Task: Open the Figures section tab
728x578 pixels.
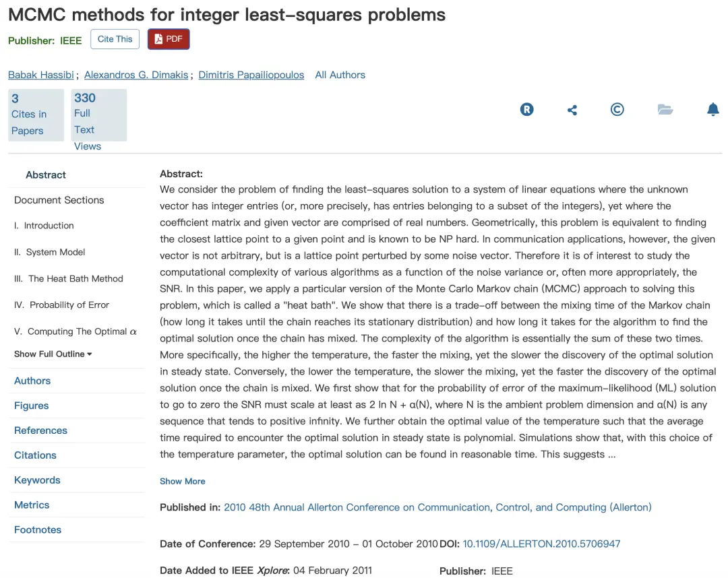Action: [x=31, y=406]
